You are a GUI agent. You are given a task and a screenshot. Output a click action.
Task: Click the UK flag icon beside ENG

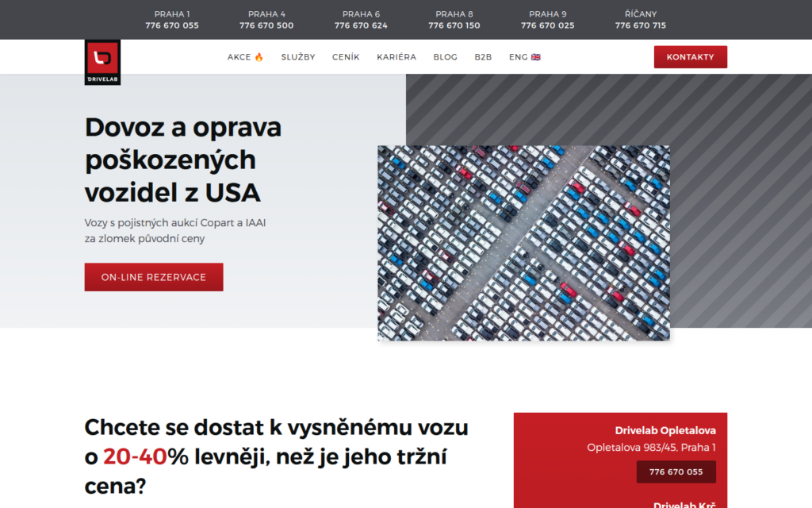coord(536,57)
